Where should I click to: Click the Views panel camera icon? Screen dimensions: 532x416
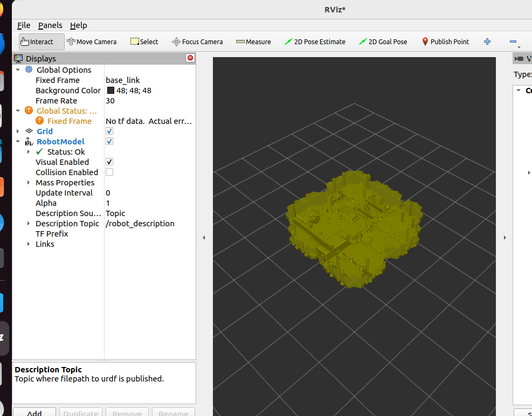tap(519, 59)
